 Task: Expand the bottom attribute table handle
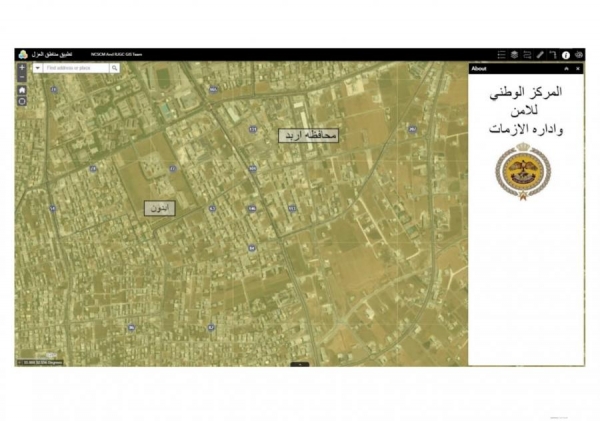[299, 364]
